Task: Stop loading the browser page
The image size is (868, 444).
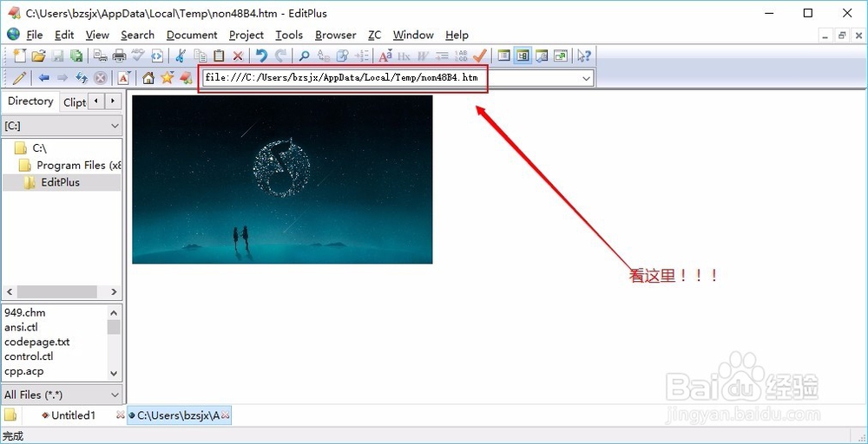Action: (100, 78)
